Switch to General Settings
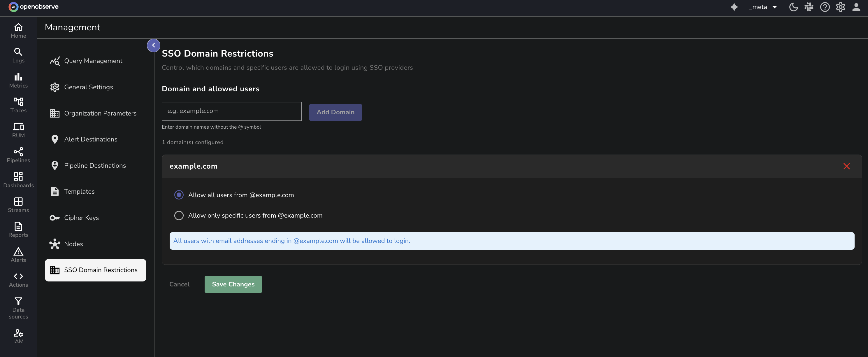Screen dimensions: 868x357 pyautogui.click(x=88, y=87)
